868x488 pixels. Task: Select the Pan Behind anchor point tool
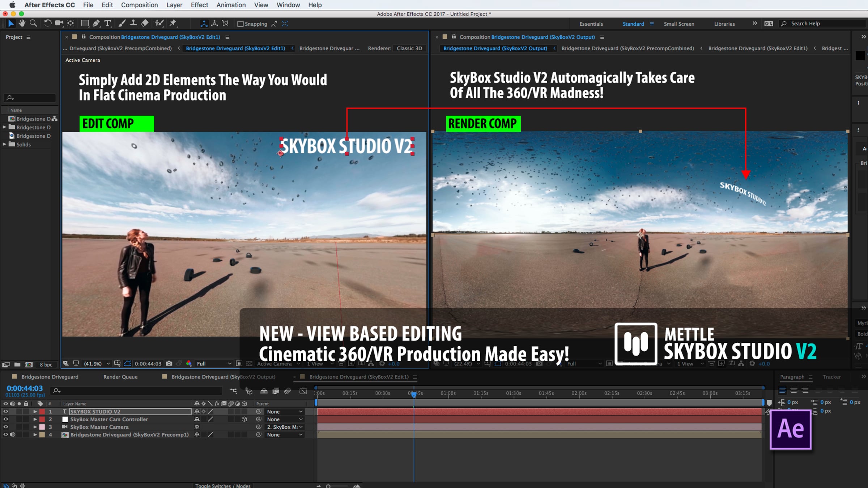71,23
